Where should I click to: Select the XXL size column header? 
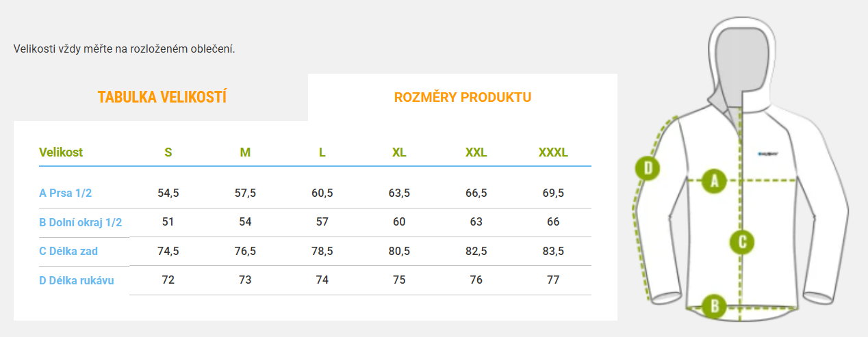[x=476, y=152]
